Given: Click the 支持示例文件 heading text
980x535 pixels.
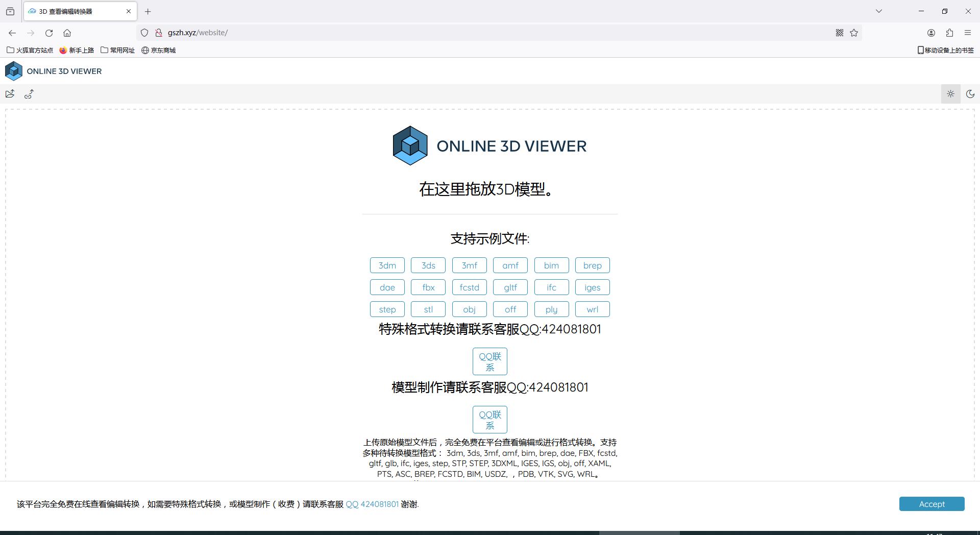Looking at the screenshot, I should (x=490, y=238).
